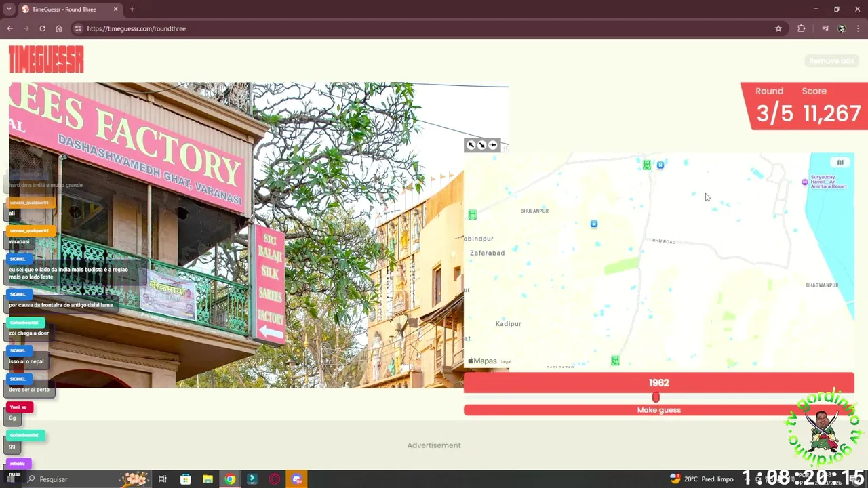Open the Chrome three-dot menu

859,28
